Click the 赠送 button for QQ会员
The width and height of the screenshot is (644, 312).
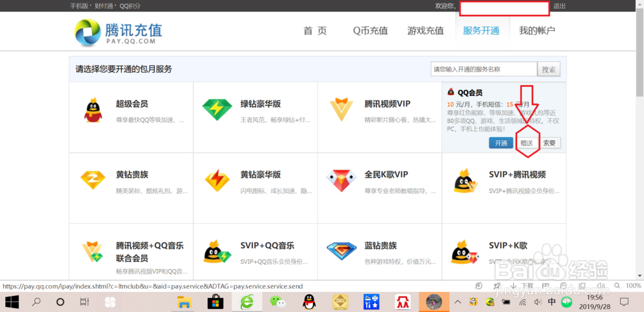527,143
